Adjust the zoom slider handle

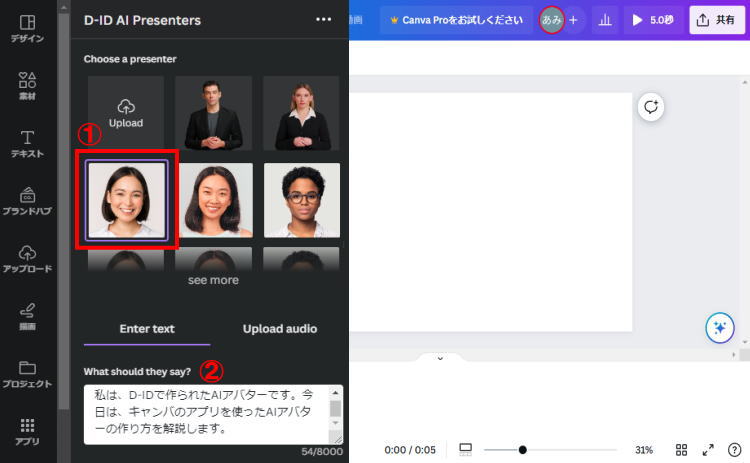point(522,450)
